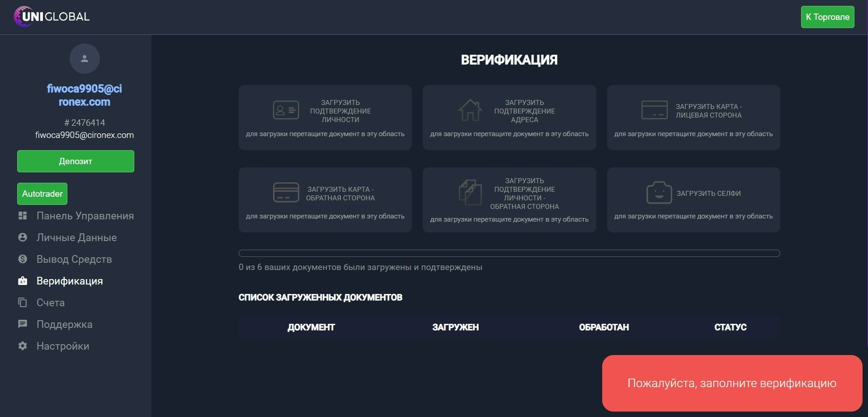Click the Загружен column header
The height and width of the screenshot is (417, 868).
455,327
